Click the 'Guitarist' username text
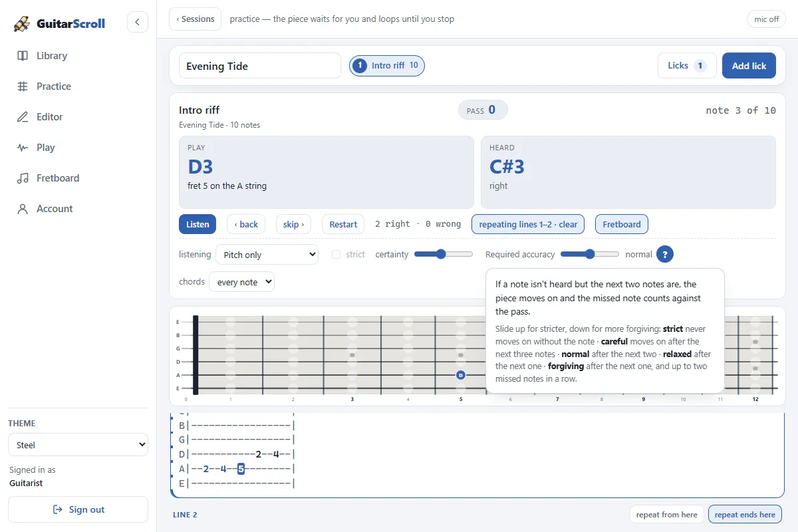Image resolution: width=798 pixels, height=532 pixels. coord(26,483)
